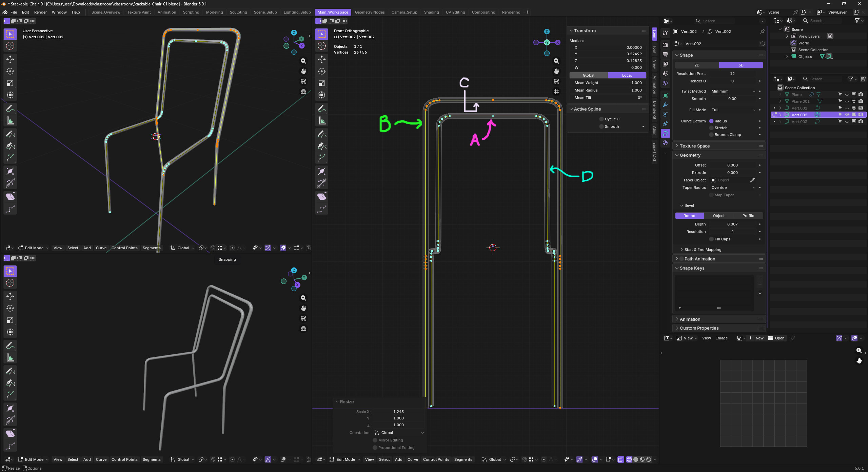Open the File menu
This screenshot has width=868, height=472.
pos(14,12)
